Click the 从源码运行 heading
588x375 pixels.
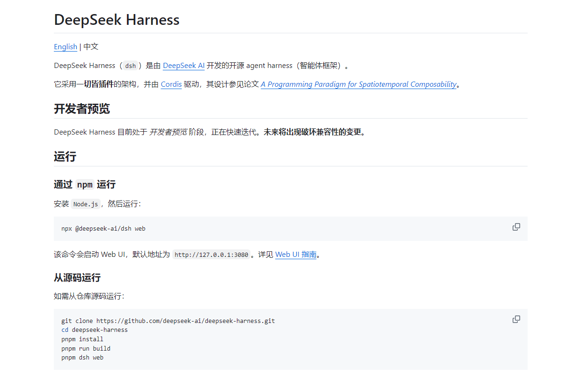click(x=77, y=277)
